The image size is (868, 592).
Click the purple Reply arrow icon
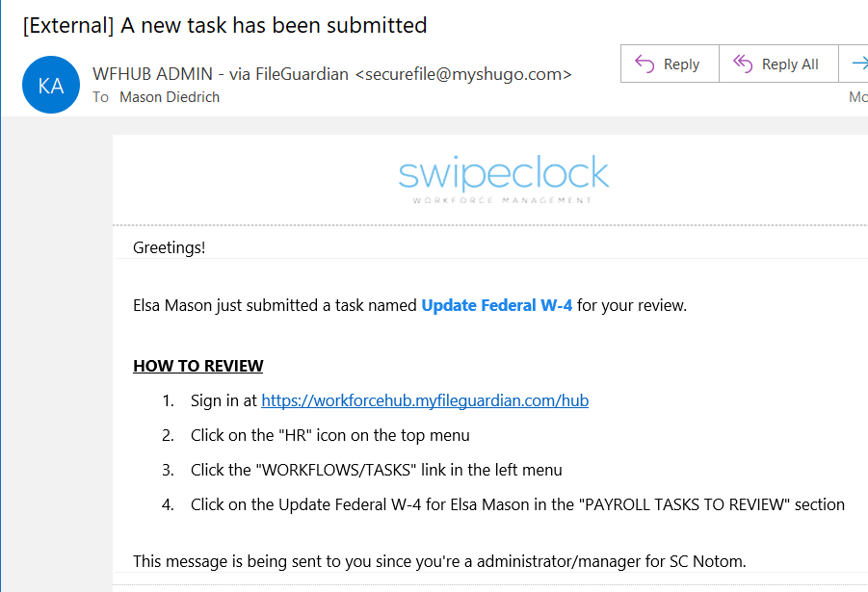[643, 64]
